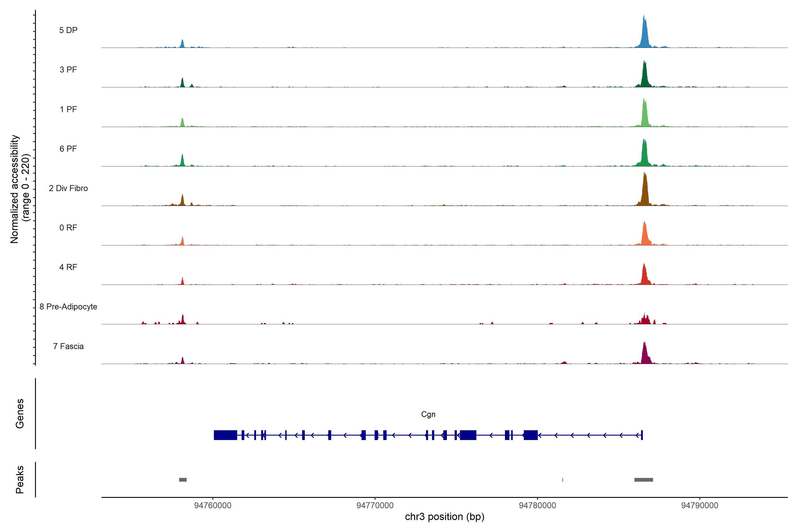The height and width of the screenshot is (532, 798).
Task: Click the 2 Div Fibro track label
Action: click(68, 188)
